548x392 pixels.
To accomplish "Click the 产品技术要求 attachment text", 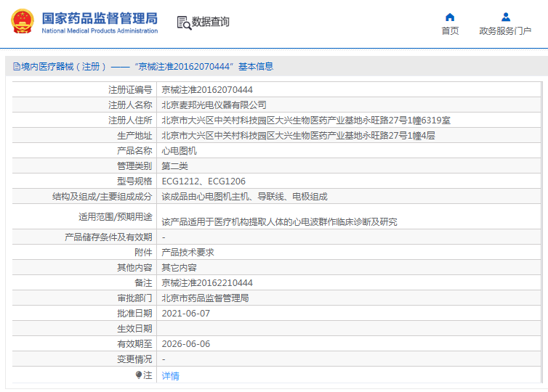I will point(188,253).
